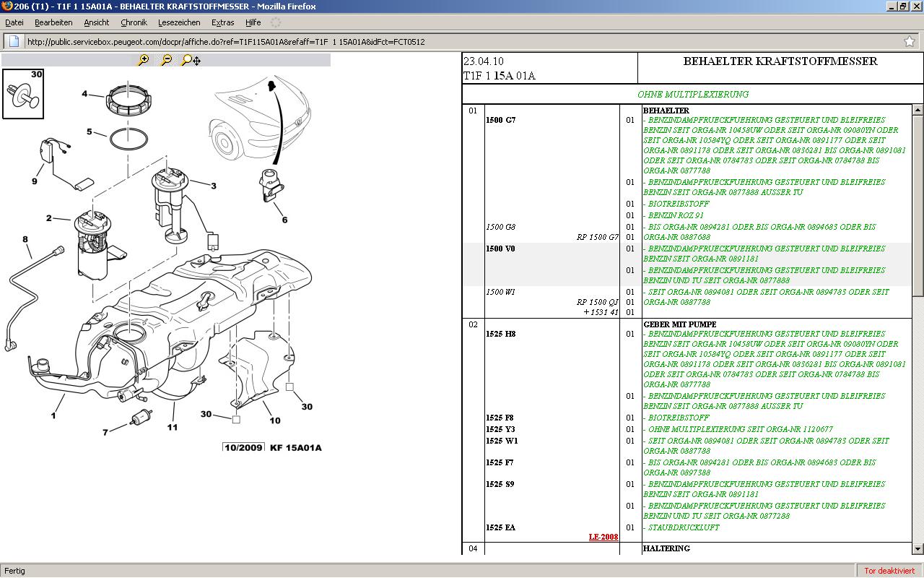Image resolution: width=924 pixels, height=578 pixels.
Task: Click the page icon beside the URL
Action: 14,41
